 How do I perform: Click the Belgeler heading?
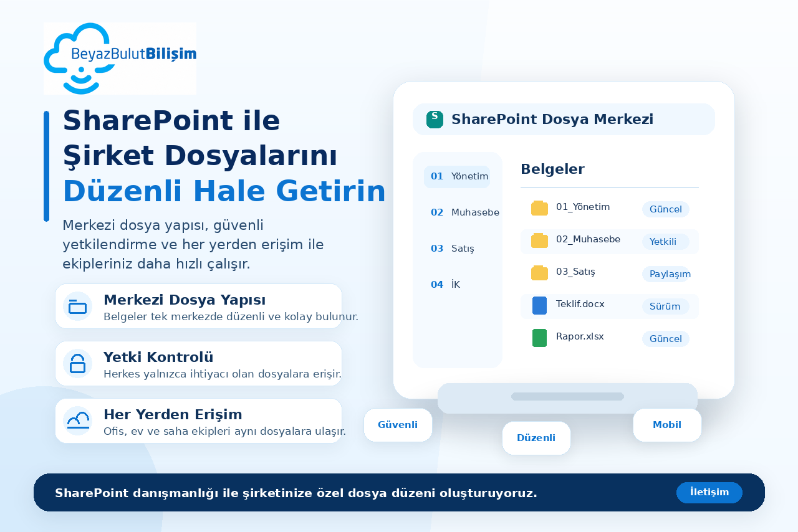click(x=552, y=169)
